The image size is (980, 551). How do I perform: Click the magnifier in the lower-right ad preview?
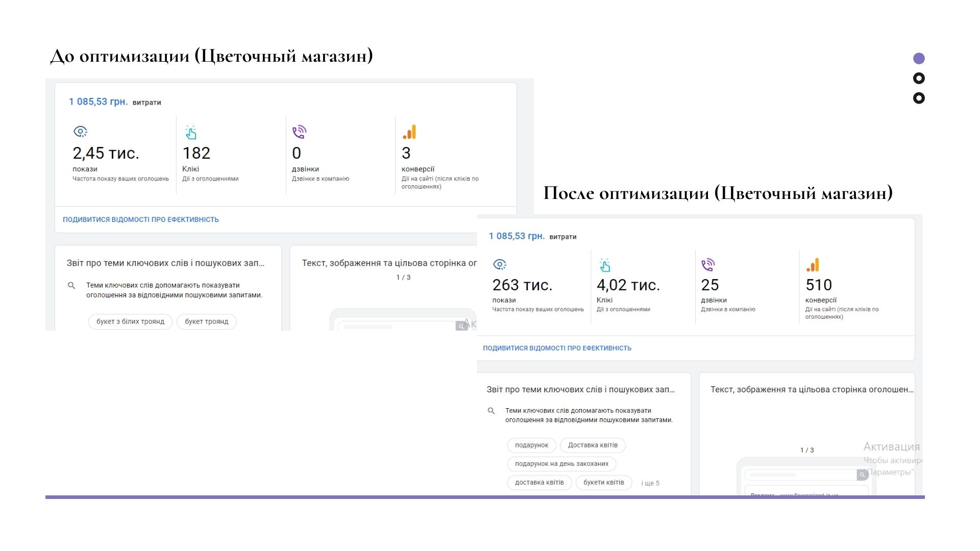tap(862, 475)
